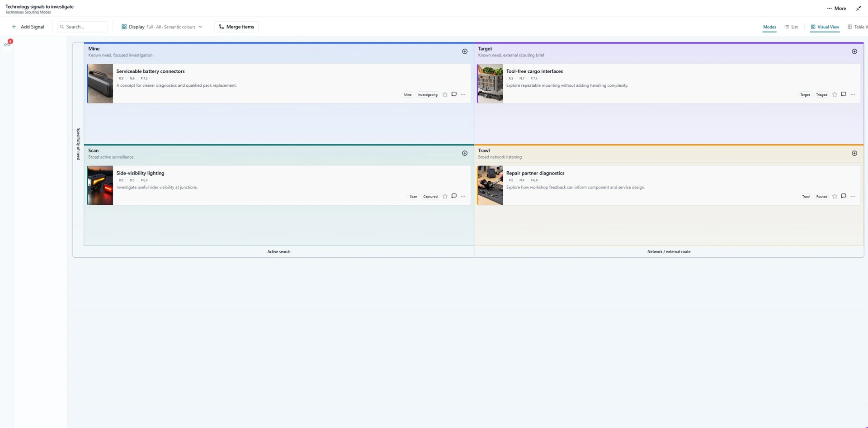Select the Modes tab
The height and width of the screenshot is (428, 868).
click(x=769, y=27)
